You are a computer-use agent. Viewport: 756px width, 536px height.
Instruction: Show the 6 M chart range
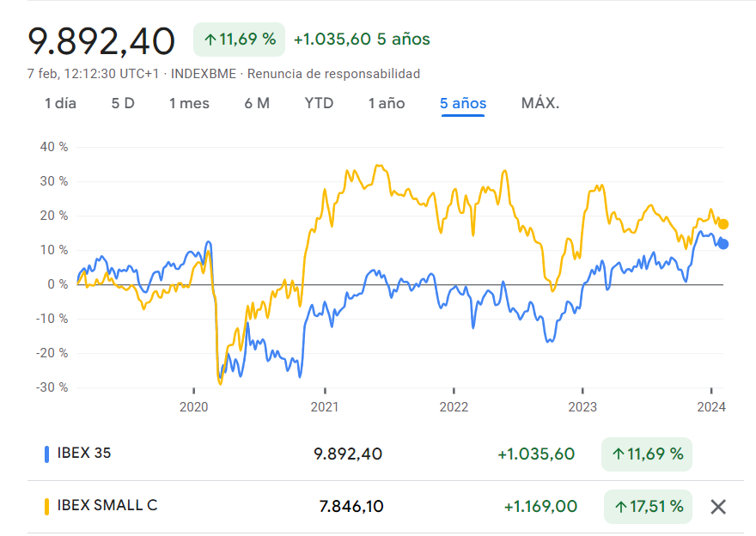[x=257, y=104]
